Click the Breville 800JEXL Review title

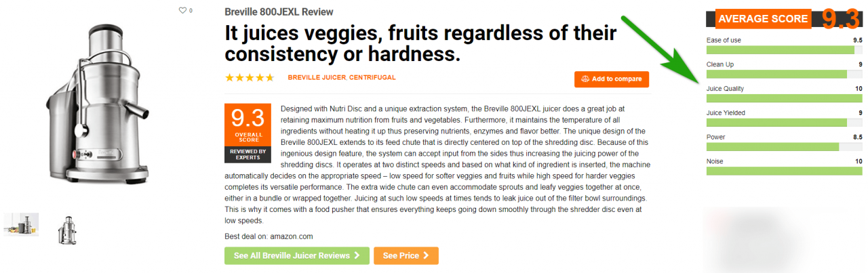click(279, 12)
